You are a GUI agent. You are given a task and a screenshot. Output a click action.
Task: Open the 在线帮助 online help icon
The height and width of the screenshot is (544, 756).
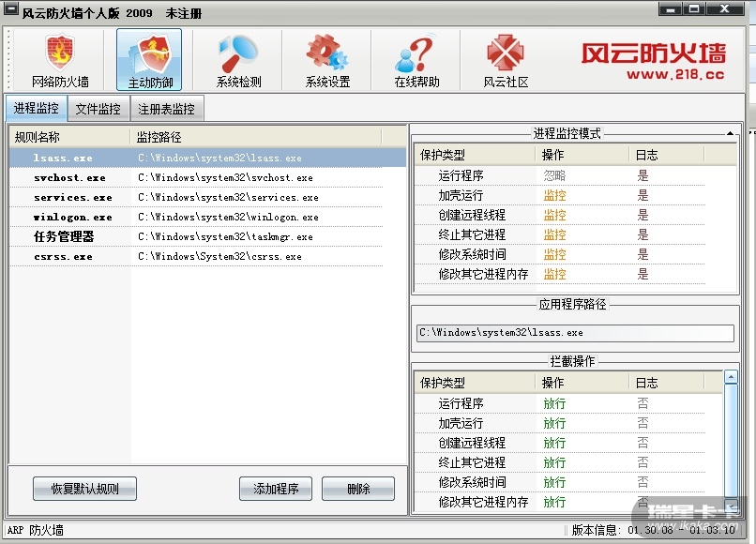pos(416,60)
